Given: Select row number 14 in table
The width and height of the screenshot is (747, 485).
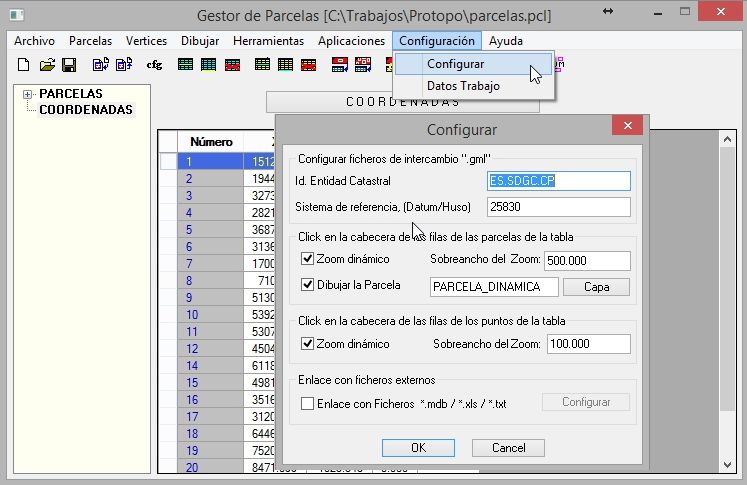Looking at the screenshot, I should 211,365.
